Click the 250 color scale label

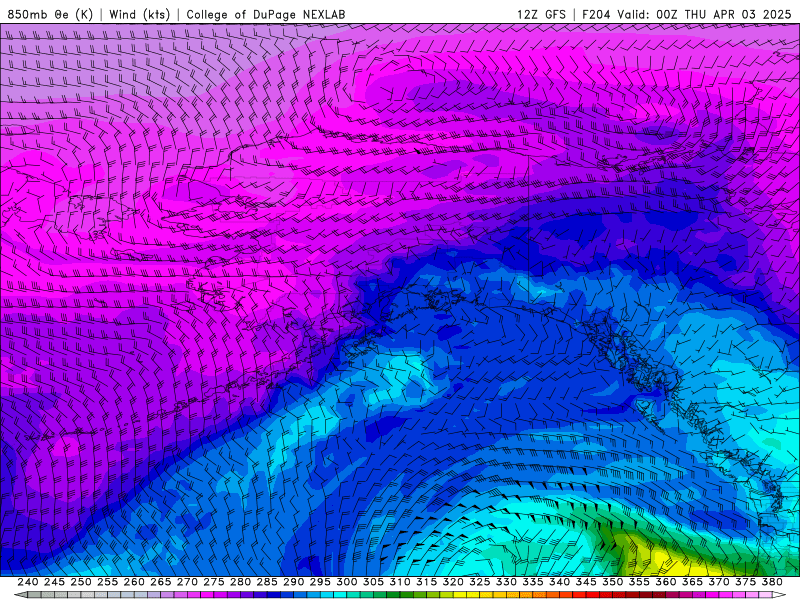(81, 582)
